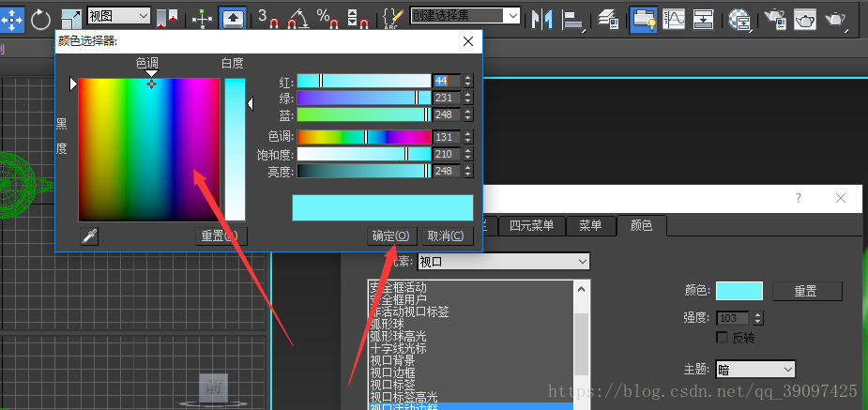Click the Use Pivot Point Center icon
The height and width of the screenshot is (410, 868).
click(167, 18)
